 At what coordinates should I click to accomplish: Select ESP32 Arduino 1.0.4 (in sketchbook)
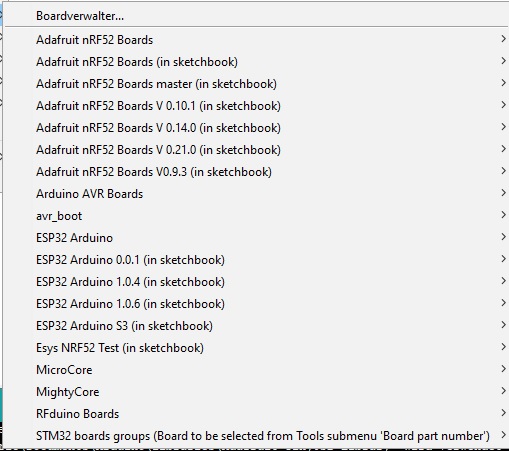256,282
